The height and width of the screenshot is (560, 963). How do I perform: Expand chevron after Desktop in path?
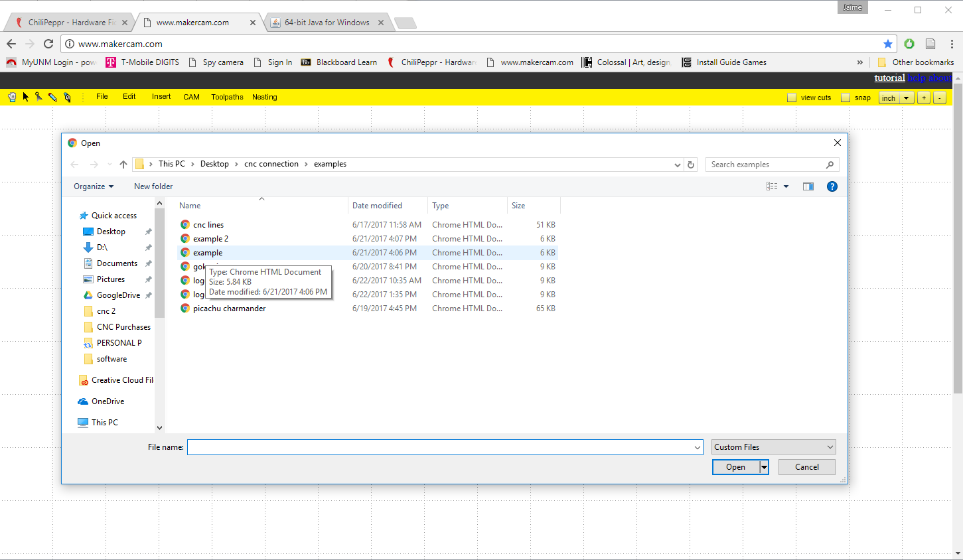coord(236,164)
